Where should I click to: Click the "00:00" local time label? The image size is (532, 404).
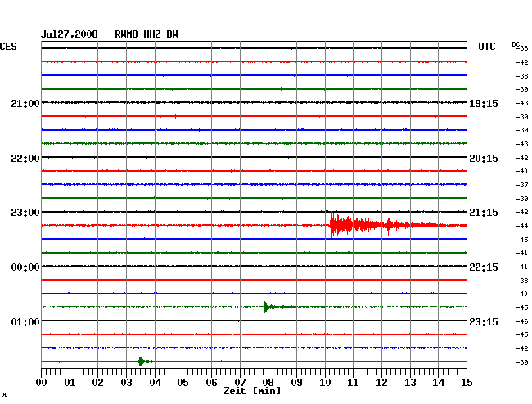(25, 267)
